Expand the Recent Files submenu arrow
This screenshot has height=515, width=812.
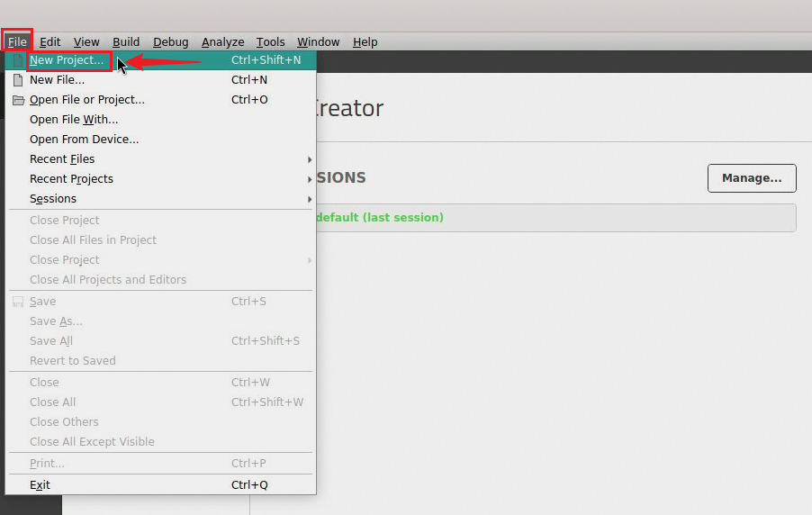(310, 159)
